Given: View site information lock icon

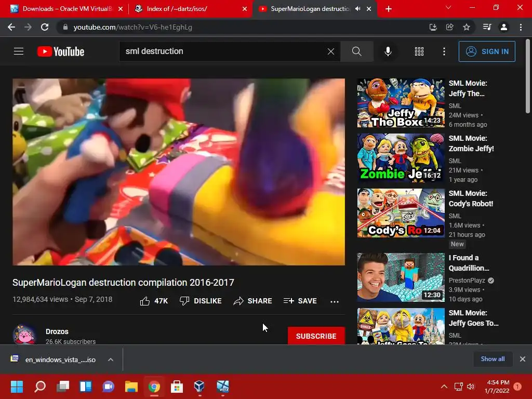Looking at the screenshot, I should (x=65, y=27).
